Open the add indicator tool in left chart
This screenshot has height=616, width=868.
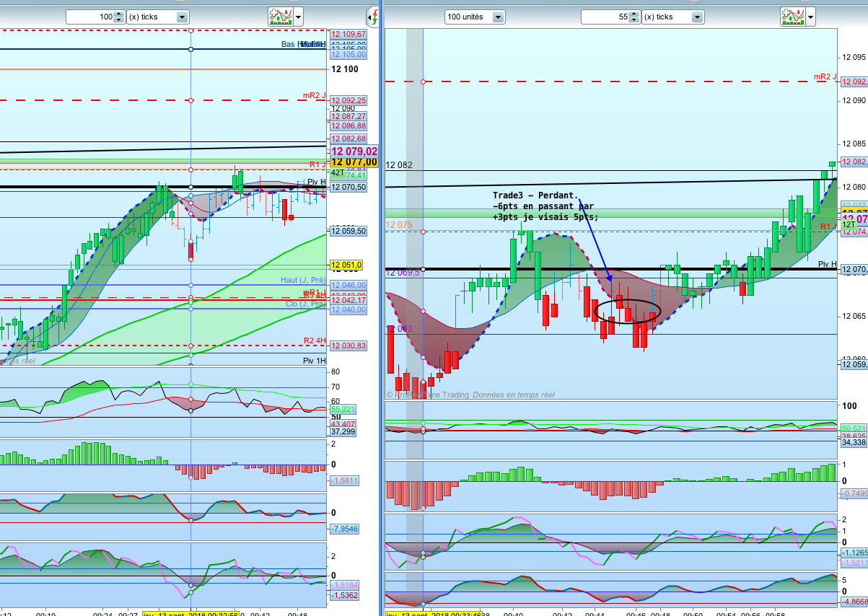[281, 16]
